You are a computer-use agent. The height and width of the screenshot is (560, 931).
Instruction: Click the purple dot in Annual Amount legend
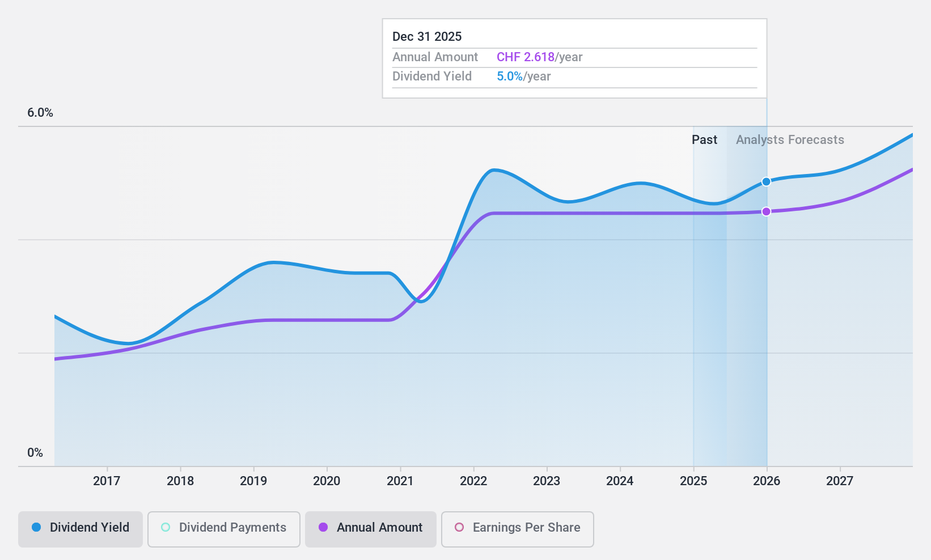tap(323, 527)
